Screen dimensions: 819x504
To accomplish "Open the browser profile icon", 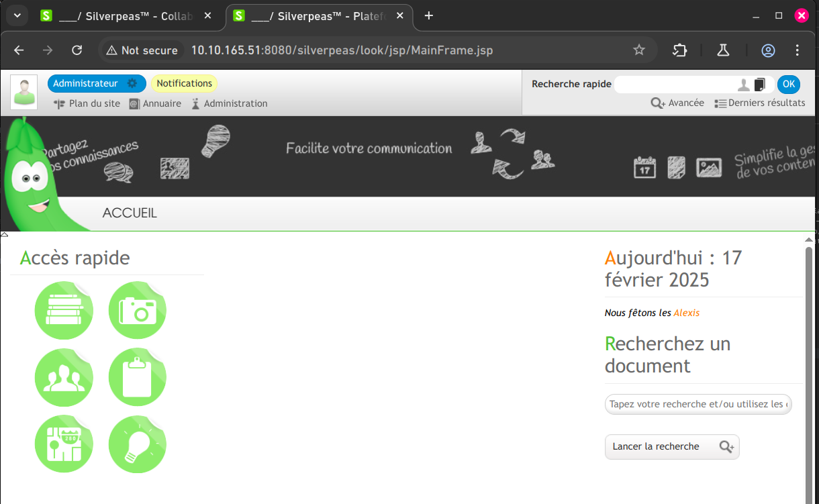I will [x=768, y=50].
